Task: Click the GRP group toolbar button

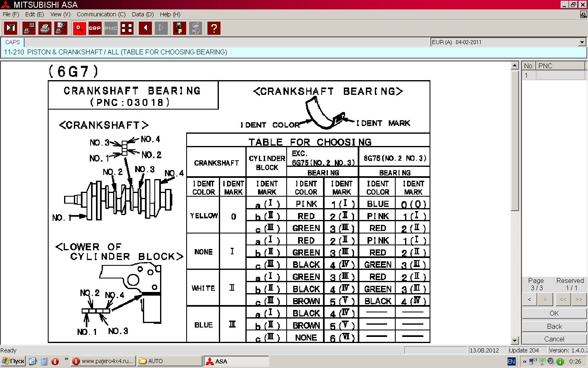Action: [95, 28]
